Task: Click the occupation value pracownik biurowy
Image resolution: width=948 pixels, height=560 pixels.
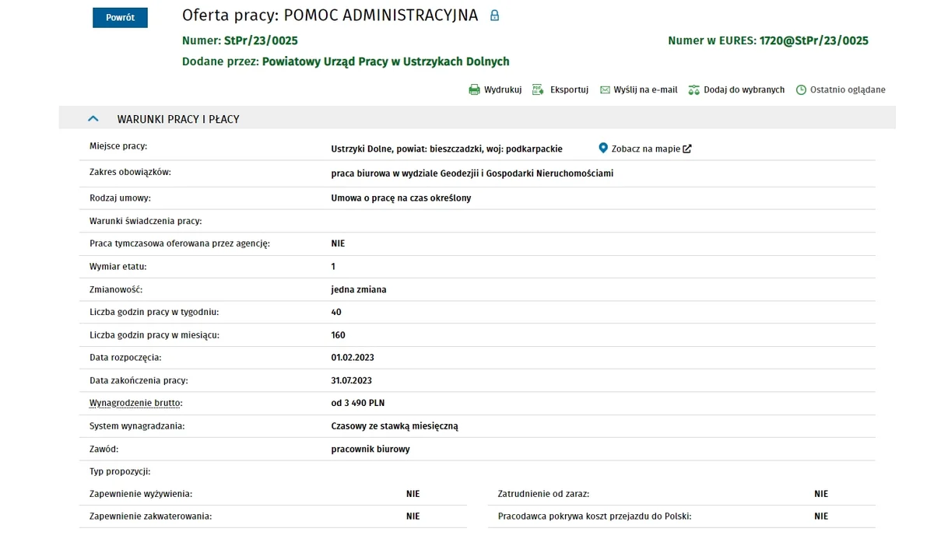Action: (x=370, y=449)
